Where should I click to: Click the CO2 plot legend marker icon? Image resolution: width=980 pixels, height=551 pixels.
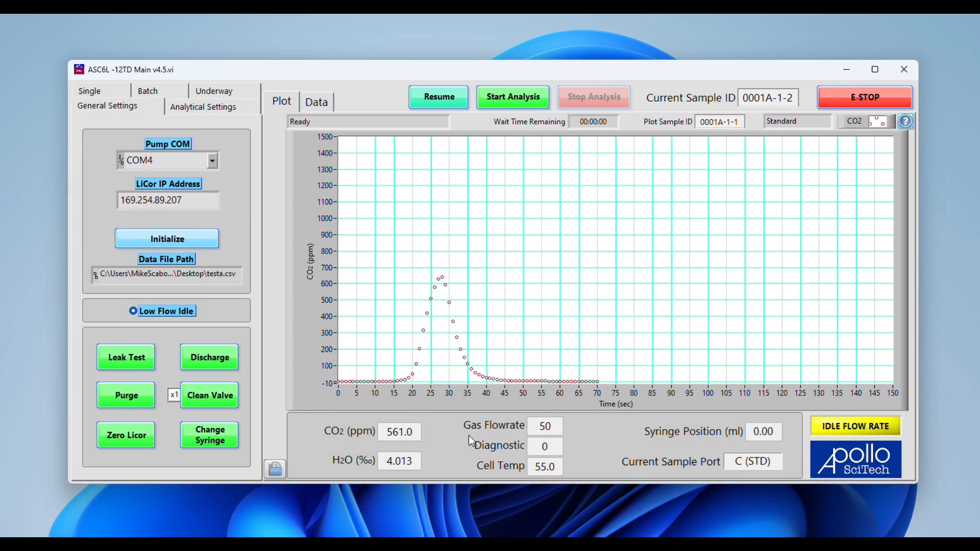pos(878,121)
